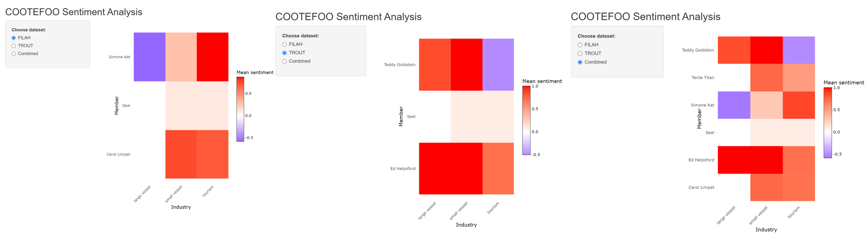Click Tante Titan's small vessel heatmap cell
Screen dimensions: 868x240
[x=766, y=78]
